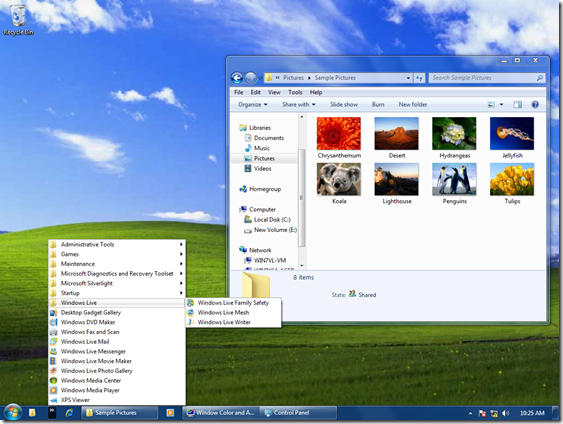Click the clock showing 10:25 AM
Image resolution: width=563 pixels, height=424 pixels.
pos(532,413)
